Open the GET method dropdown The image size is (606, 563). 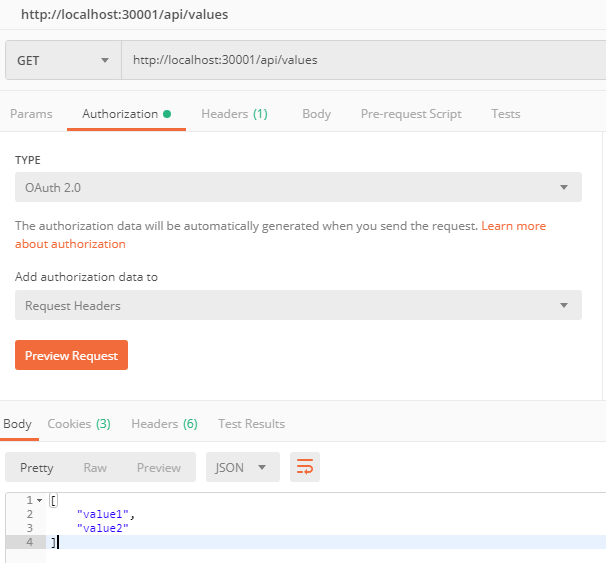[63, 60]
